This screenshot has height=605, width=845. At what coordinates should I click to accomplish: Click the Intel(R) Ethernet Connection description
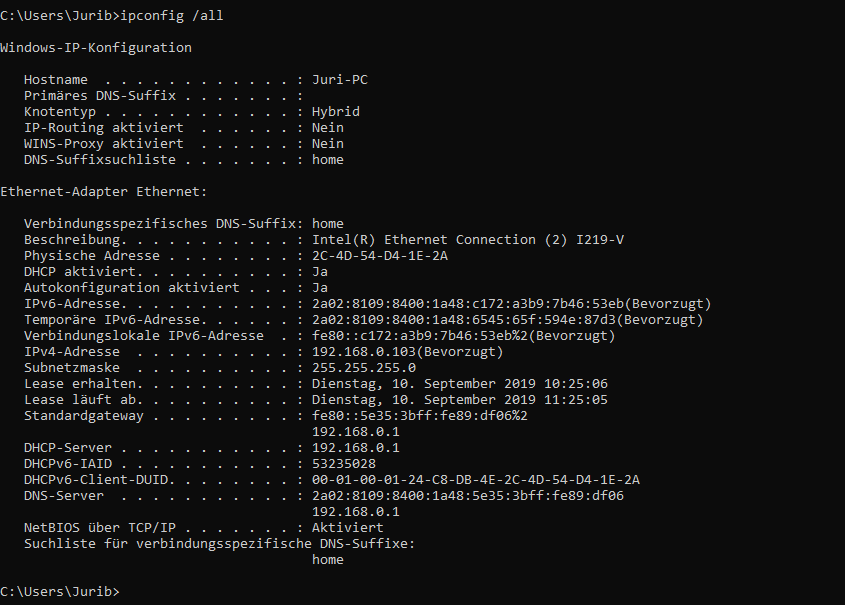coord(468,240)
